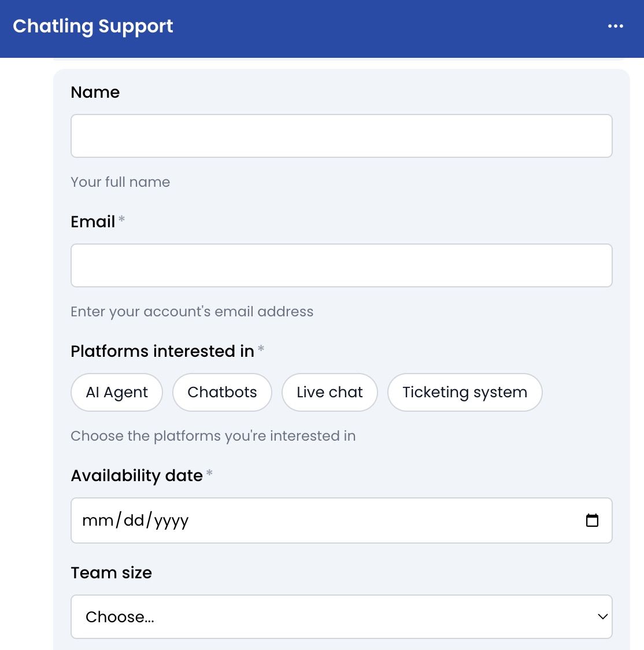Click the Chatling Support header title
The image size is (644, 650).
click(x=93, y=27)
